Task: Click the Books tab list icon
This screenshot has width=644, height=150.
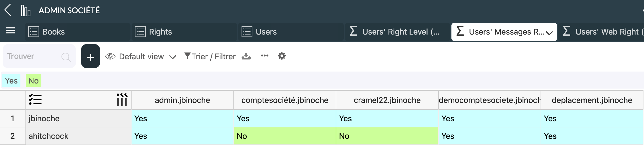Action: point(34,32)
